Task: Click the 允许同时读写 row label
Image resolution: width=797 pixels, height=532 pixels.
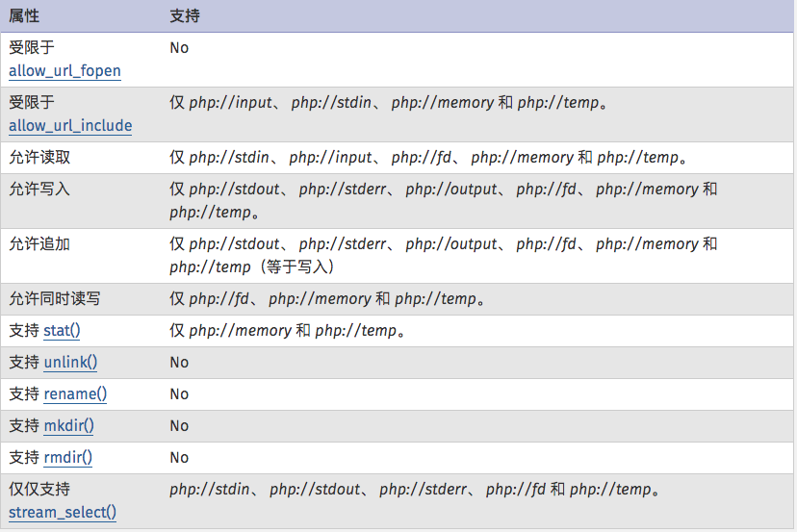Action: click(x=55, y=299)
